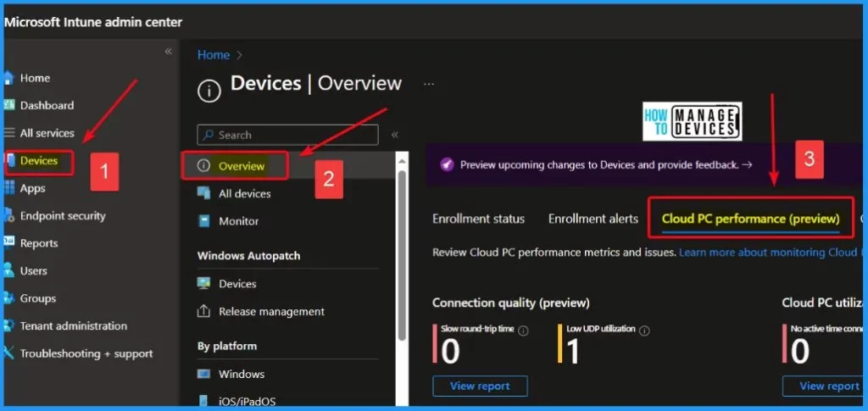Collapse the main left navigation pane
868x411 pixels.
[169, 52]
